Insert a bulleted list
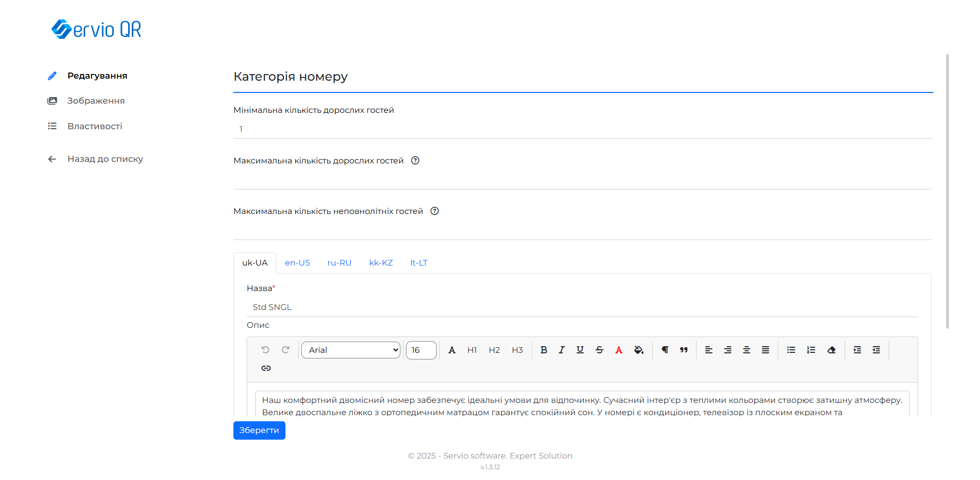Image resolution: width=980 pixels, height=480 pixels. click(x=791, y=350)
